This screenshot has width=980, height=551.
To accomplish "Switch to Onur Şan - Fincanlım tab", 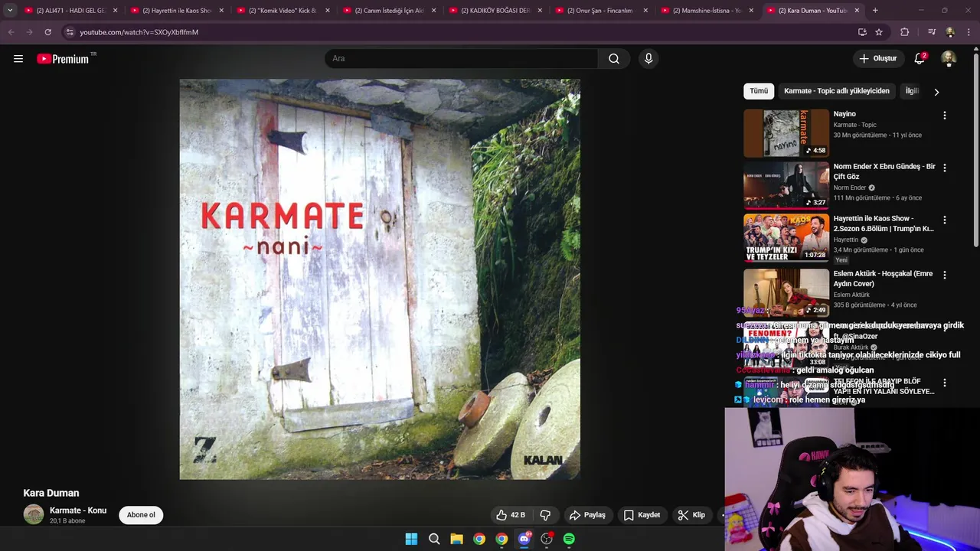I will coord(601,11).
